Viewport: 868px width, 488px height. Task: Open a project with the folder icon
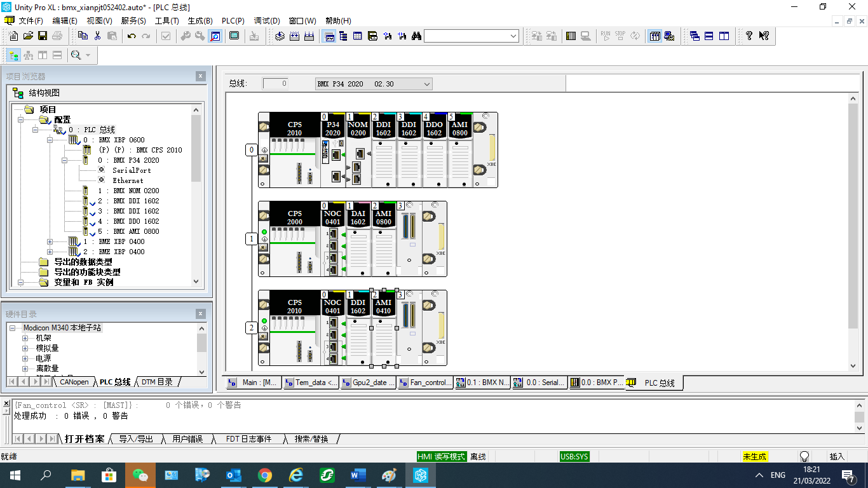(x=28, y=36)
